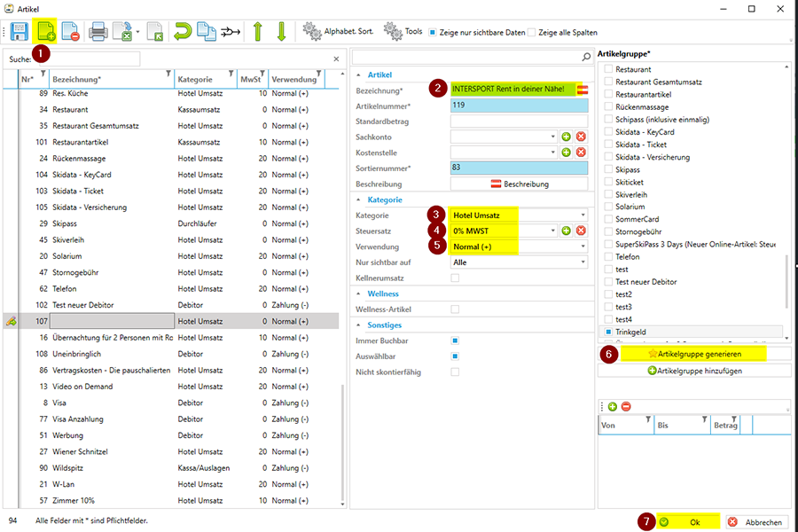Click the delete article icon
Image resolution: width=798 pixels, height=532 pixels.
(x=71, y=33)
